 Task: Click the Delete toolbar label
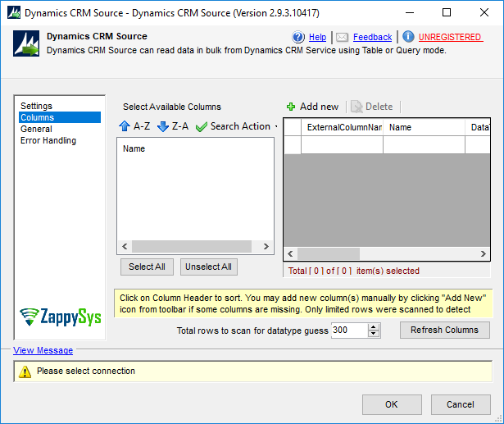pos(379,107)
